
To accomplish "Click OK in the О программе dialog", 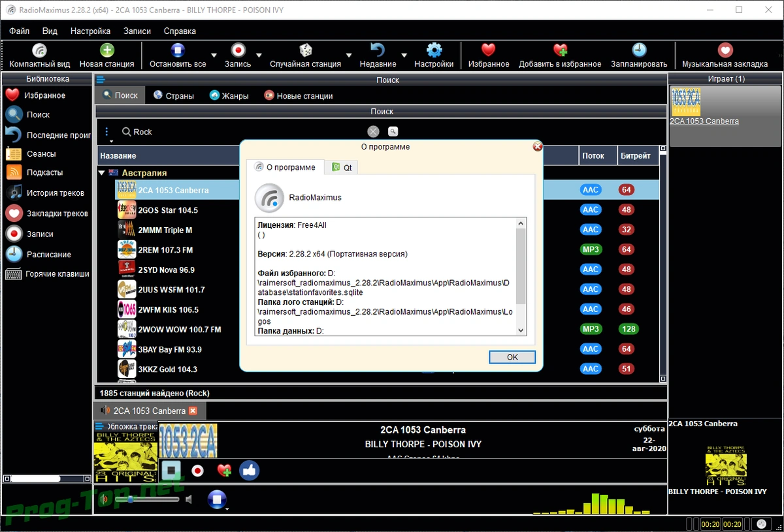I will click(x=512, y=357).
